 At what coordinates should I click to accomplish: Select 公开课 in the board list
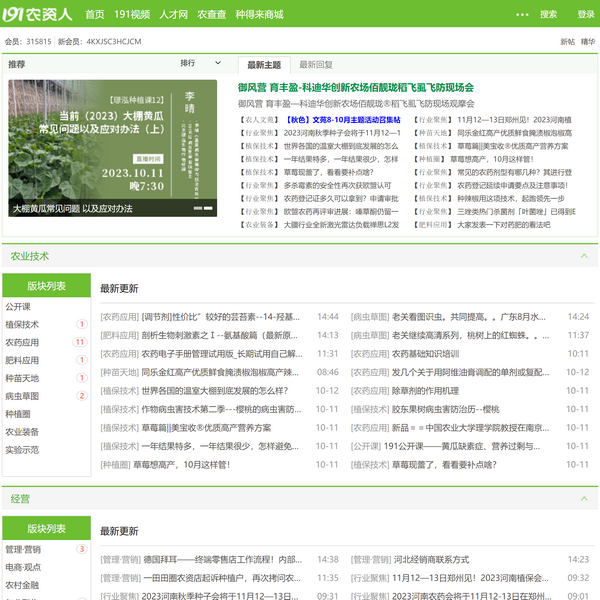click(18, 306)
